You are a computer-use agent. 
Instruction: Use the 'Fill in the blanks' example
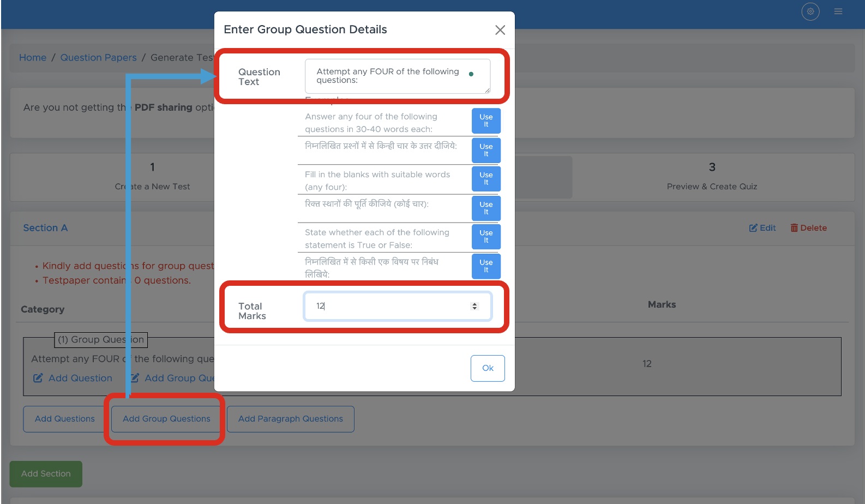tap(486, 178)
